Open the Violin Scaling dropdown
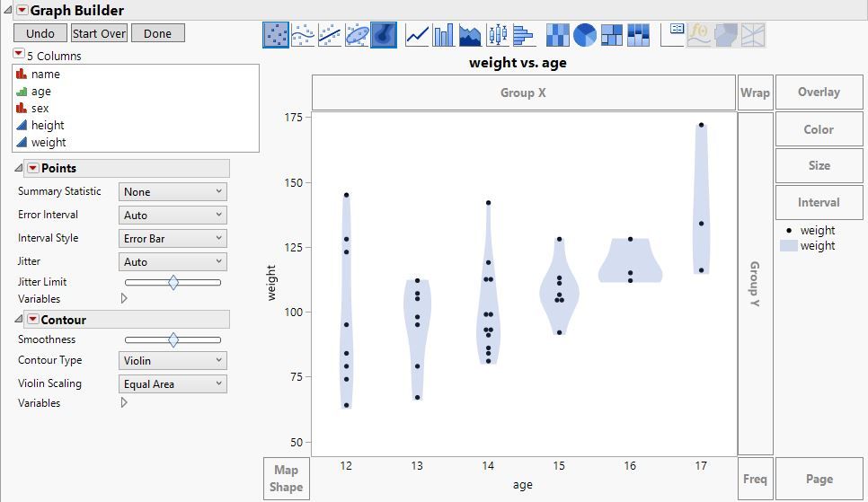Screen dimensions: 868x502 point(173,383)
